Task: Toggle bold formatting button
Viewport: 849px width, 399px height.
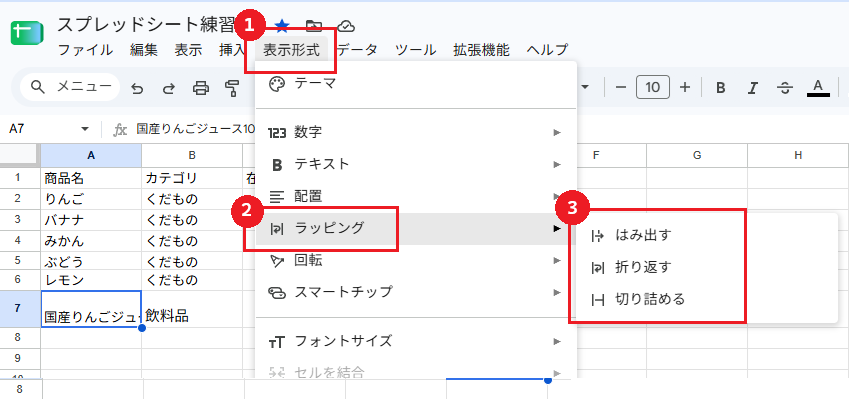Action: coord(720,88)
